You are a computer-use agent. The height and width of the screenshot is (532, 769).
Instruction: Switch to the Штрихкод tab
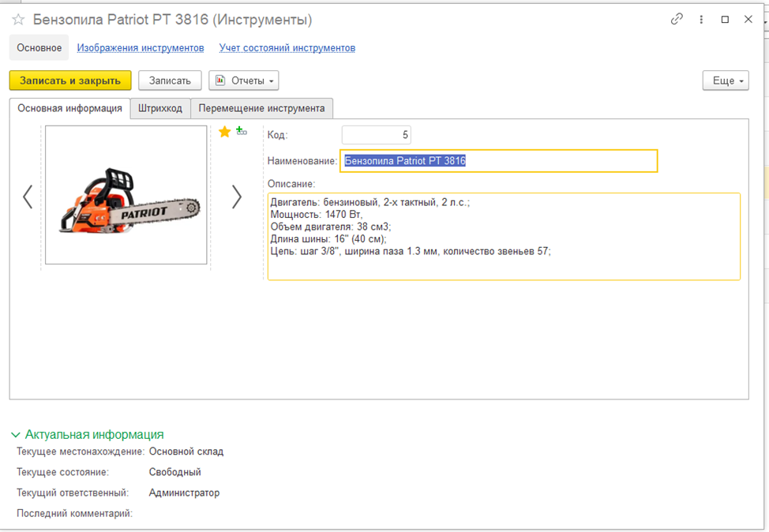[159, 108]
